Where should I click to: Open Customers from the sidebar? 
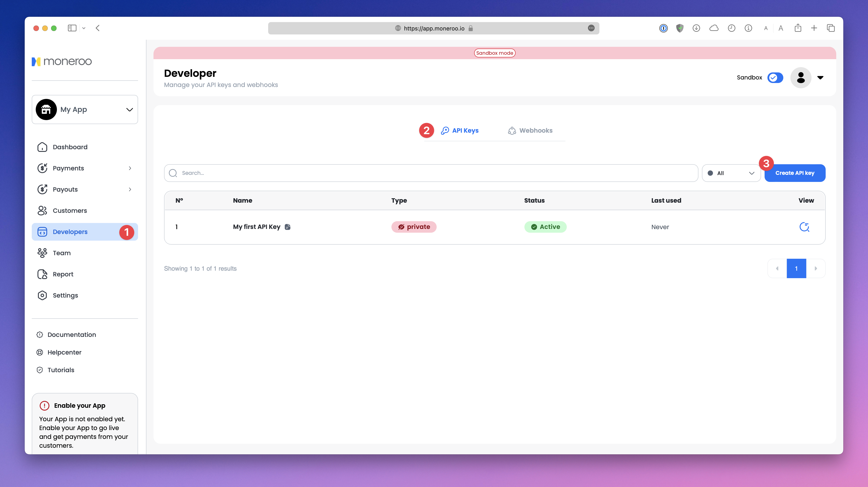click(x=70, y=210)
